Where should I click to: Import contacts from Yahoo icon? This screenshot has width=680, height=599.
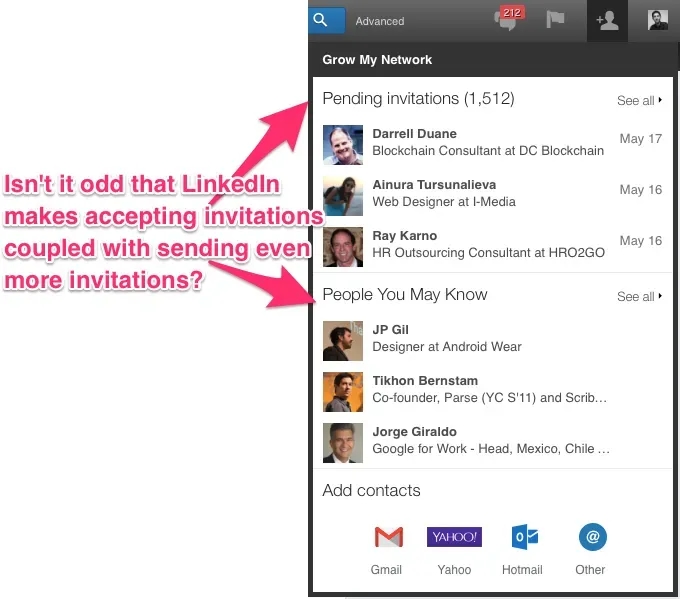tap(454, 537)
